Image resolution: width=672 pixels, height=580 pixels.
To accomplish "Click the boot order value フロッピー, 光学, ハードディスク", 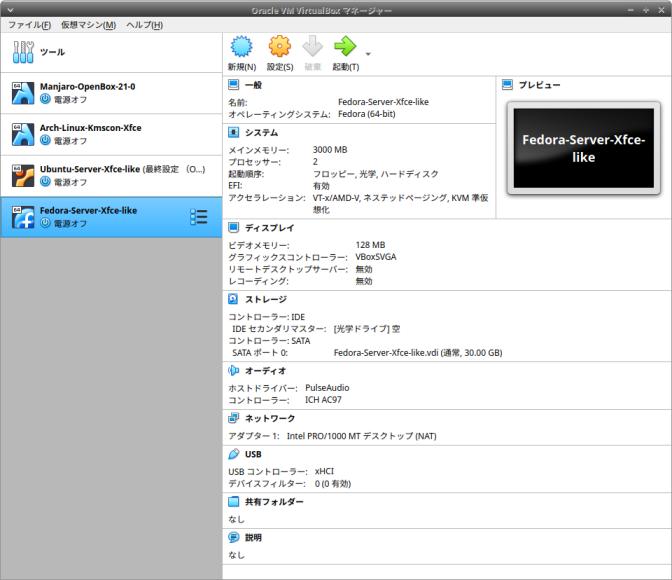I will 376,174.
